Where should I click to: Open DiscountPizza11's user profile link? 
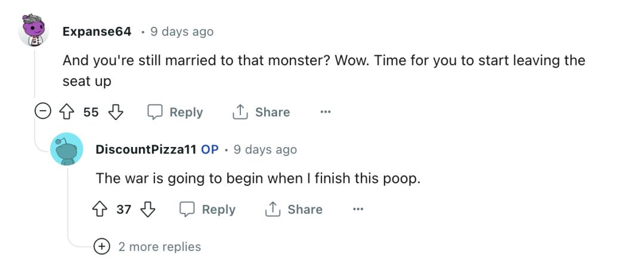(x=146, y=149)
